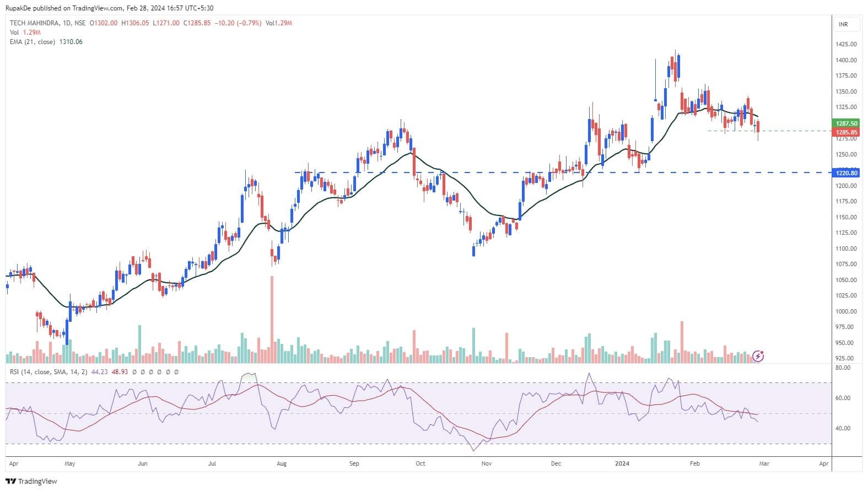Click the 1425.00 price axis label
Screen dimensions: 868x491
click(846, 44)
